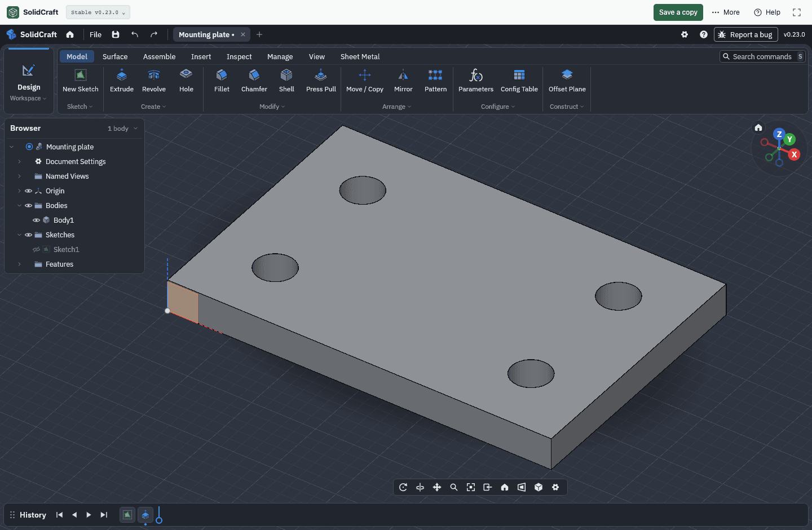Toggle visibility of the Origin folder
This screenshot has width=812, height=530.
click(28, 191)
